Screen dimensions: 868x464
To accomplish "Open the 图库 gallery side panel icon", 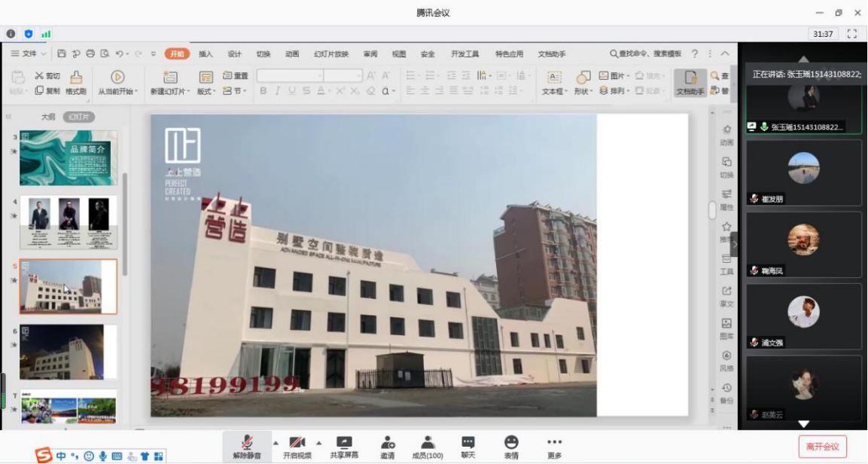I will tap(726, 328).
